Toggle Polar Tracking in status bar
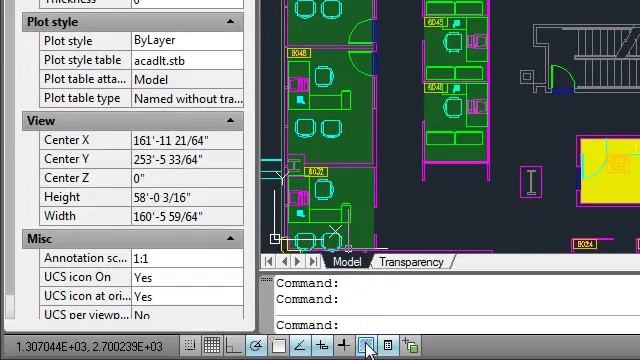This screenshot has height=360, width=640. click(256, 346)
